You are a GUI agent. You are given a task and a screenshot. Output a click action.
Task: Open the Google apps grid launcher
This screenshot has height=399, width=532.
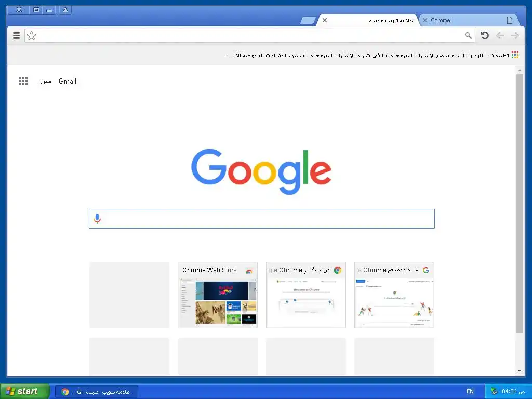[23, 81]
